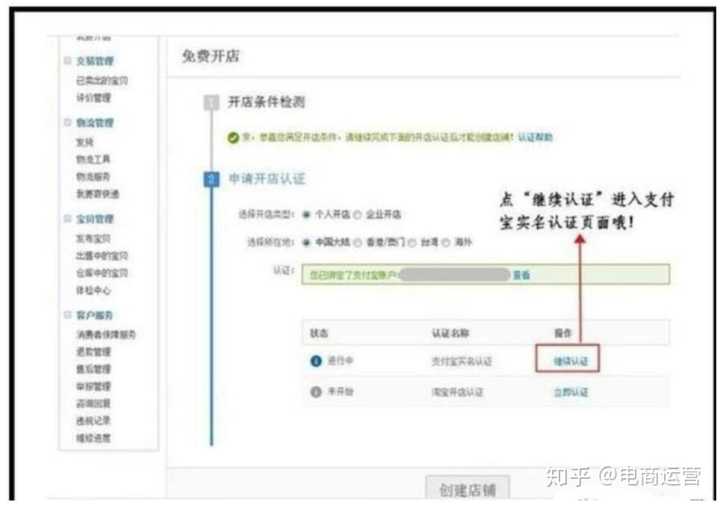Click the blue step 2 marker for 申请开店认证
The image size is (720, 505).
click(x=211, y=179)
